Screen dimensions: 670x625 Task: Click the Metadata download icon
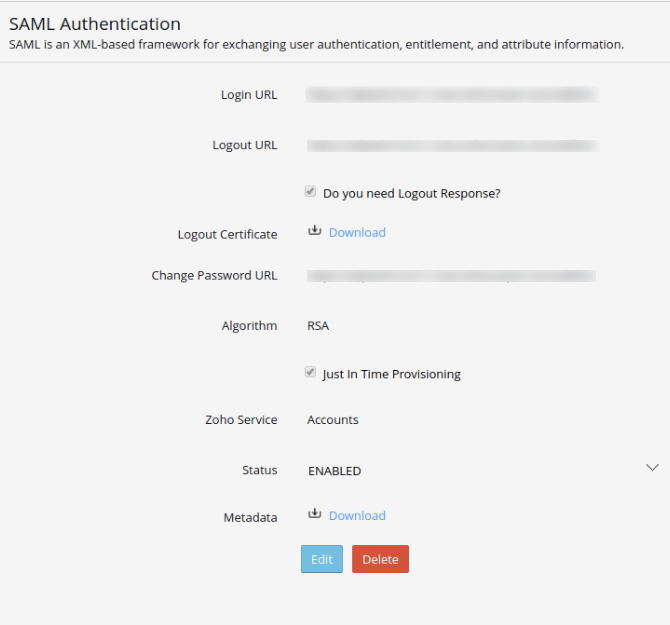(314, 514)
